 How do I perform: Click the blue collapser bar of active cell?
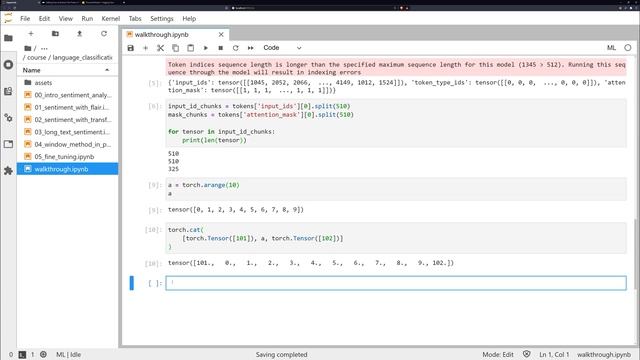tap(131, 283)
